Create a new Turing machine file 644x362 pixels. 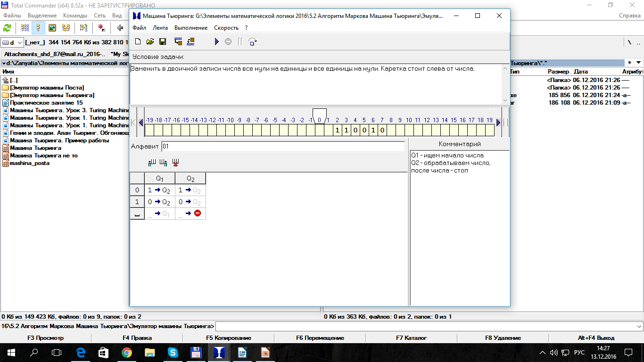(x=138, y=41)
